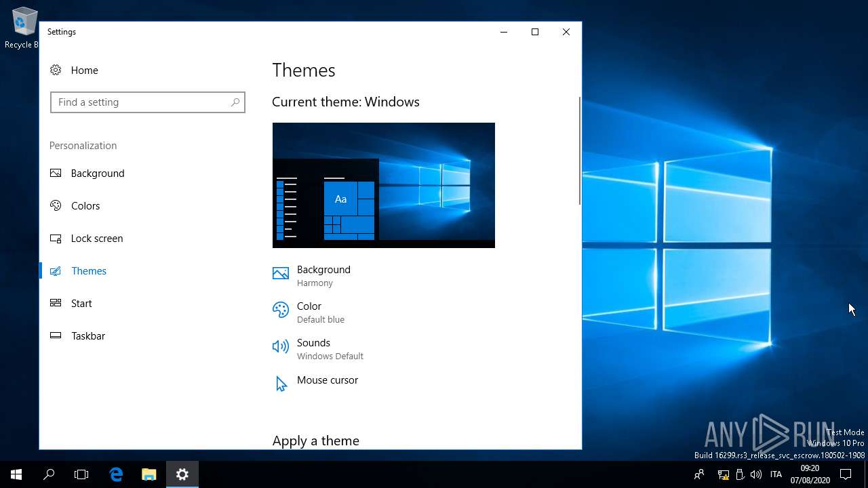The image size is (868, 488).
Task: Open the Recycle Bin desktop icon
Action: tap(24, 28)
